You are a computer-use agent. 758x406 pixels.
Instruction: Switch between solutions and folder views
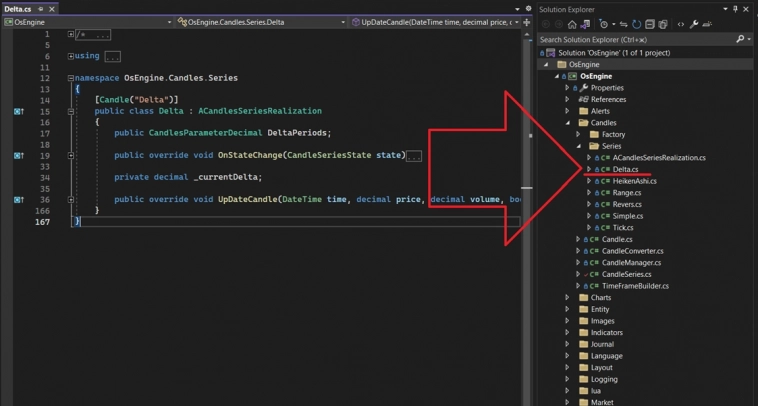585,24
